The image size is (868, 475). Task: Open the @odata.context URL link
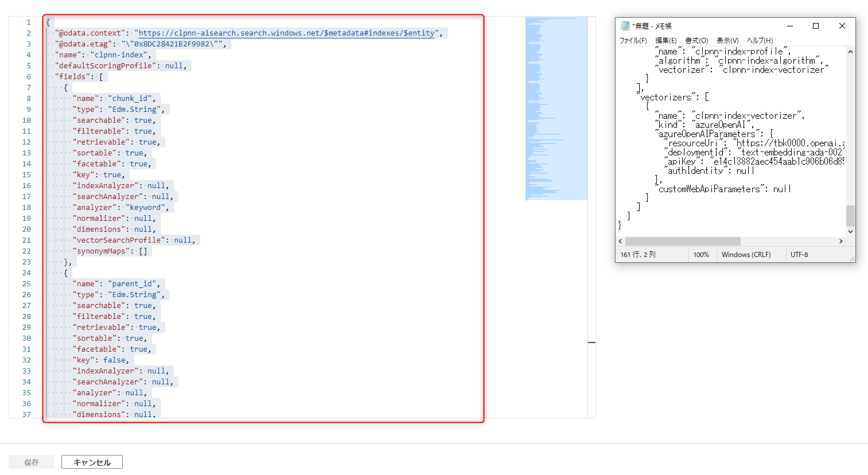click(286, 33)
